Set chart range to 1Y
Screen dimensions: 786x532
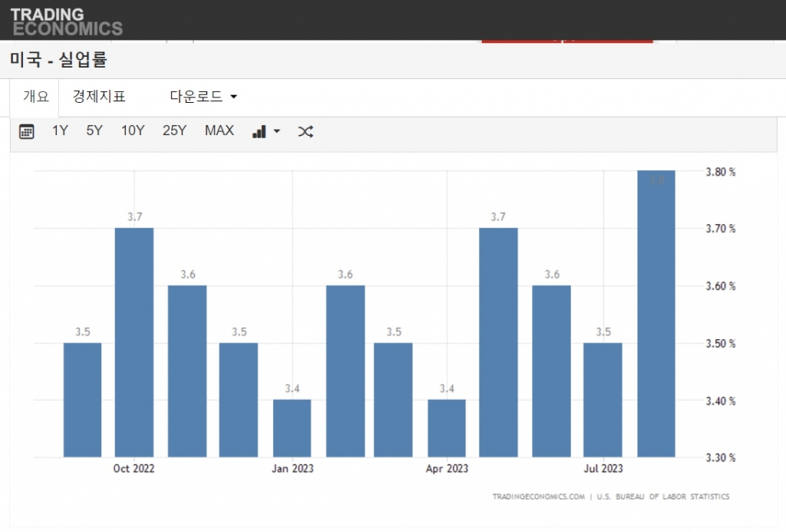click(x=60, y=131)
